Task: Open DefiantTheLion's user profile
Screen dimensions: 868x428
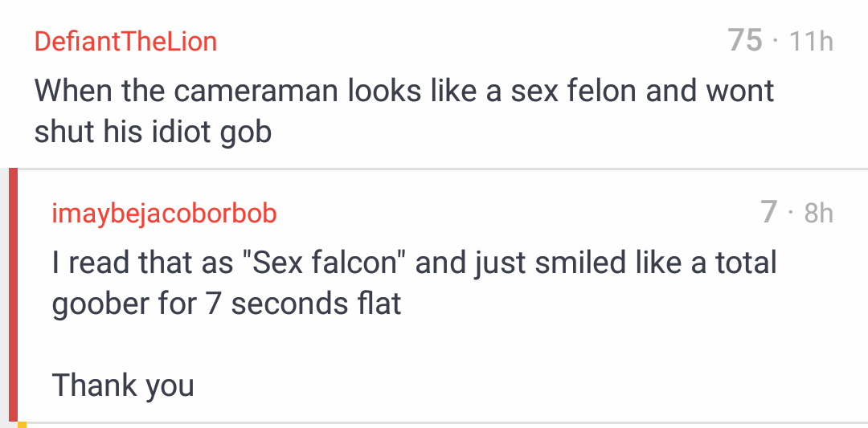Action: [x=125, y=41]
